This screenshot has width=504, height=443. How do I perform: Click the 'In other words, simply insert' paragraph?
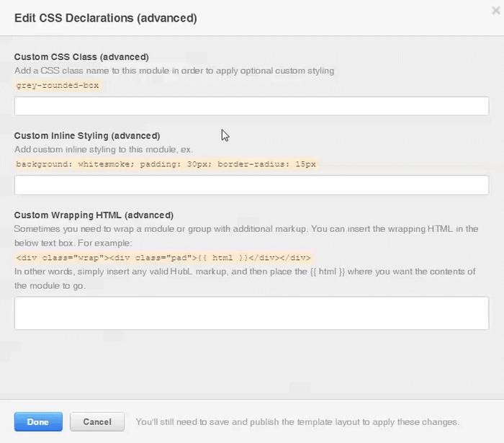pyautogui.click(x=245, y=278)
